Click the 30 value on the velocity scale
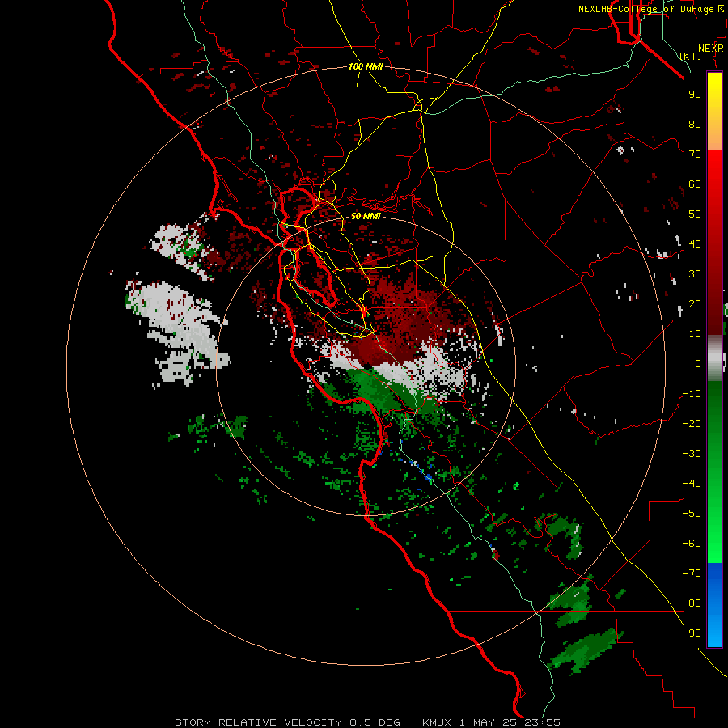Viewport: 728px width, 728px height. tap(695, 274)
